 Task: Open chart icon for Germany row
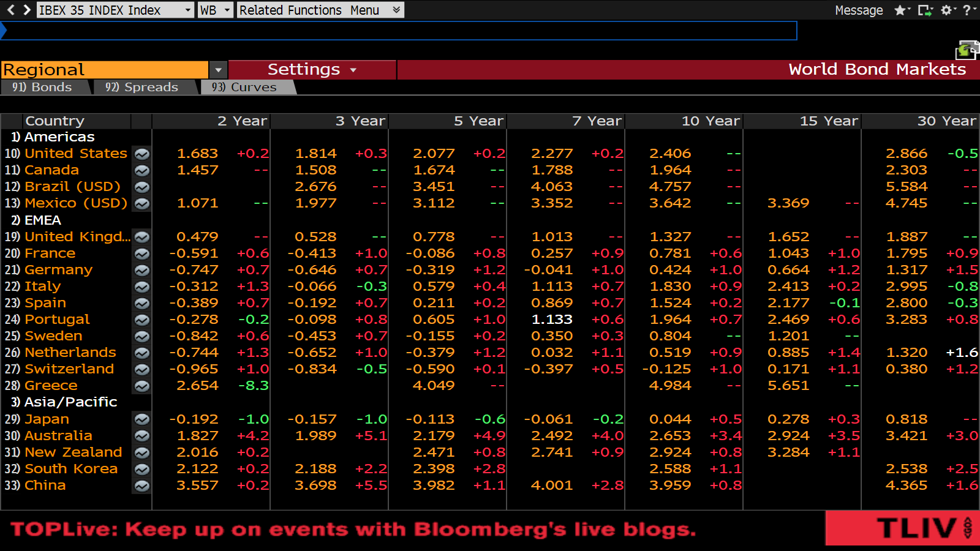click(141, 270)
